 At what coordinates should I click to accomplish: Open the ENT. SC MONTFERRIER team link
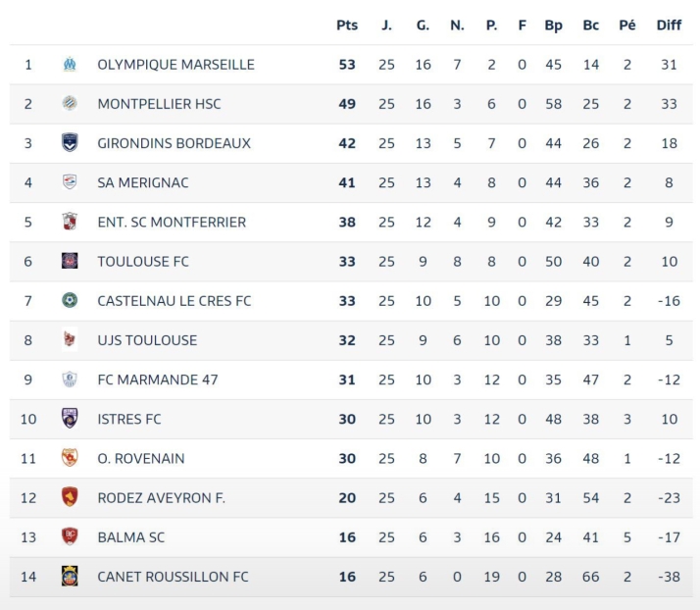point(172,222)
